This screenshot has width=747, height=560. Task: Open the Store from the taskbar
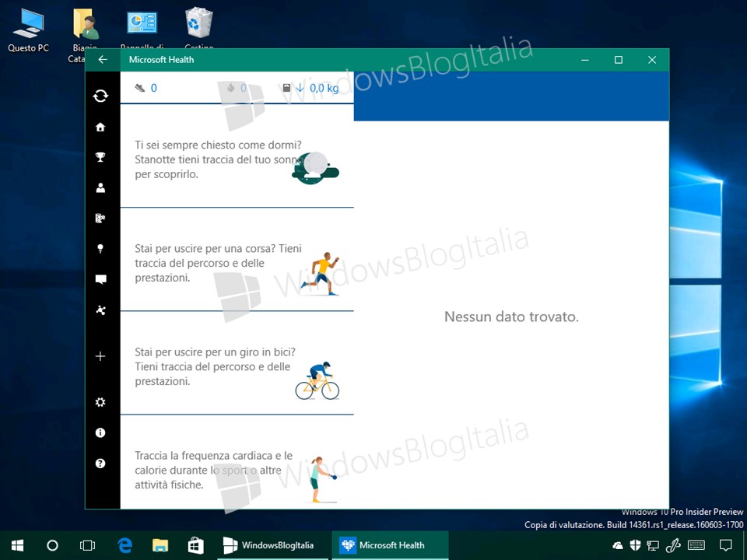[x=196, y=545]
